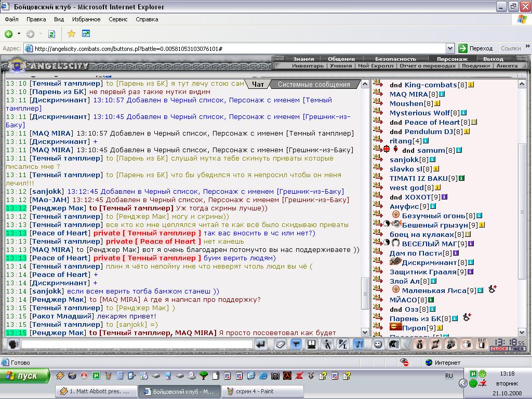Click the chat message input field

click(x=137, y=344)
